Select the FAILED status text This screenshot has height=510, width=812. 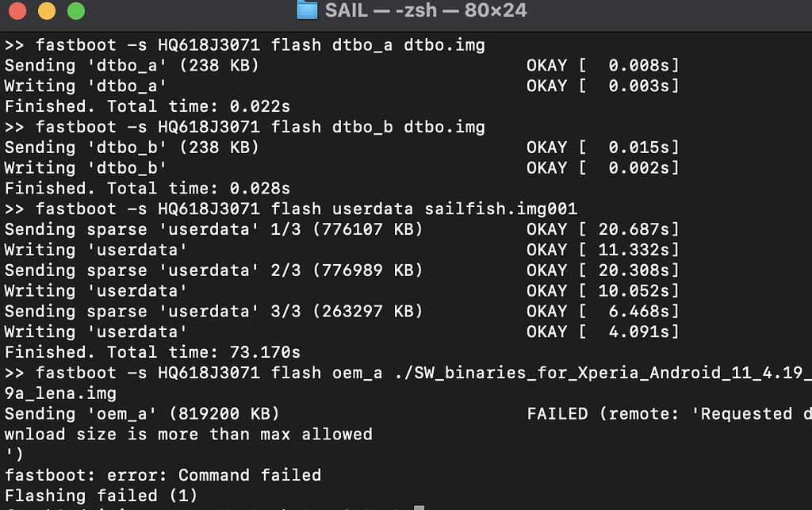[x=559, y=413]
